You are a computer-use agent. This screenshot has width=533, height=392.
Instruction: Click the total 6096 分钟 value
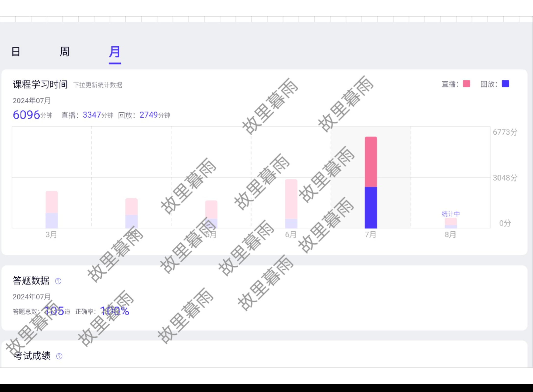click(33, 115)
